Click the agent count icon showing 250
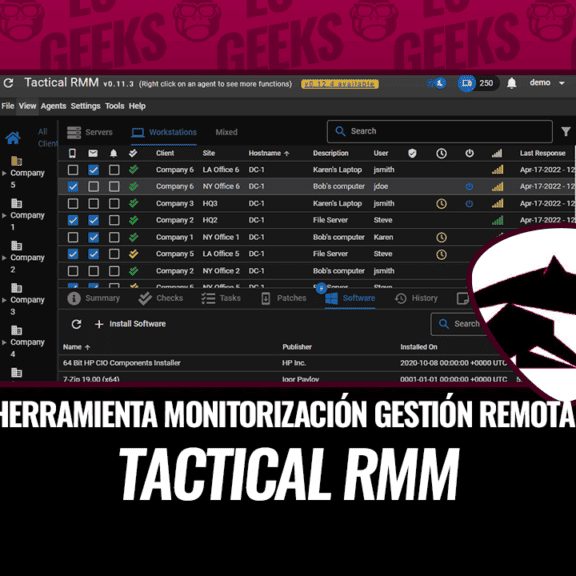The width and height of the screenshot is (576, 576). 467,83
